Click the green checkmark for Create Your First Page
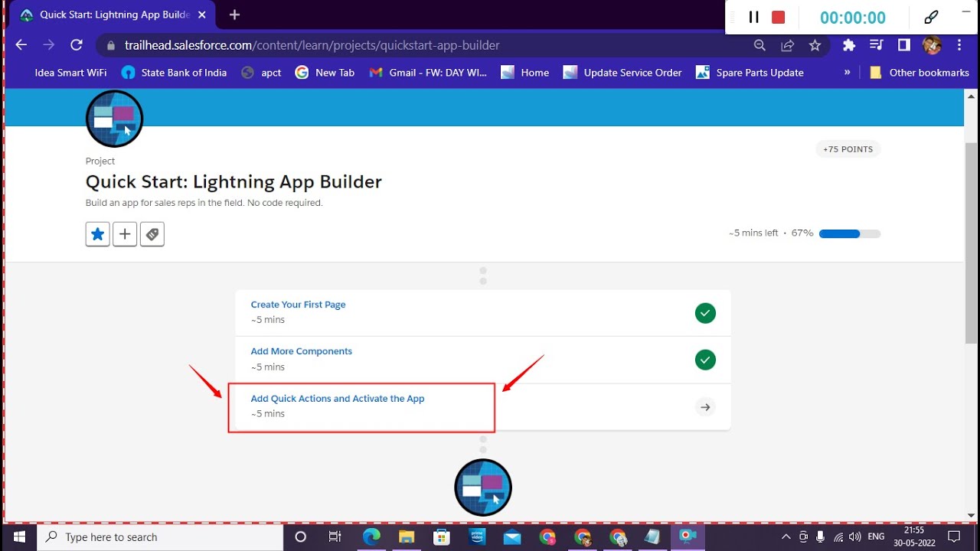This screenshot has height=551, width=980. pos(705,313)
